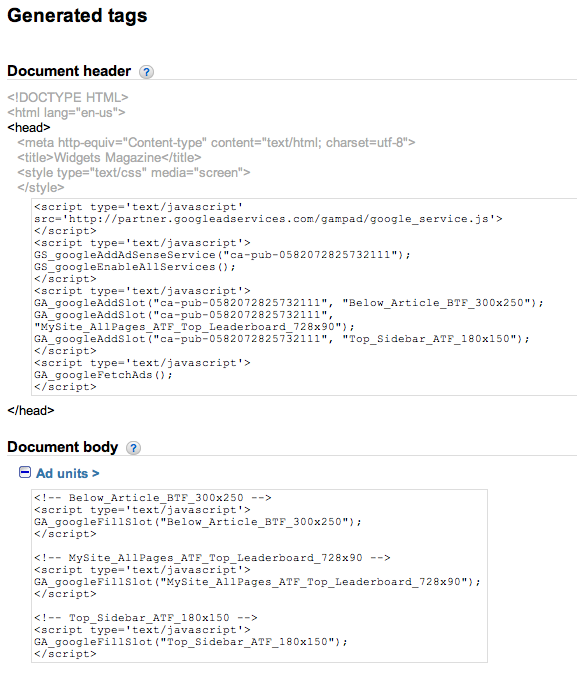Open the help icon beside Document body
Image resolution: width=577 pixels, height=689 pixels.
pyautogui.click(x=133, y=448)
